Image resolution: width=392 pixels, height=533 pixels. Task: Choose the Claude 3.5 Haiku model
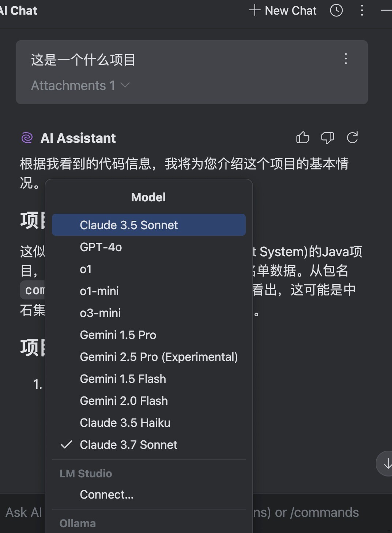(125, 423)
